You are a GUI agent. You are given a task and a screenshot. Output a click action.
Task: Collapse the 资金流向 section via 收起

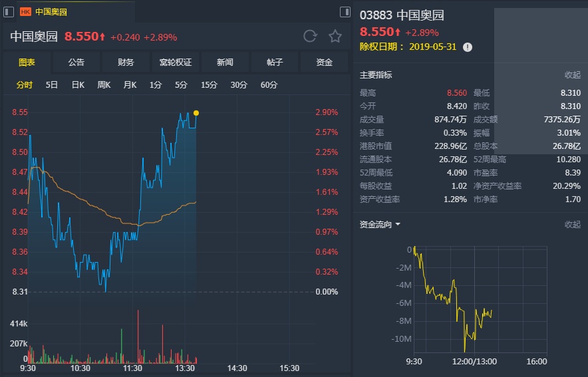point(572,225)
